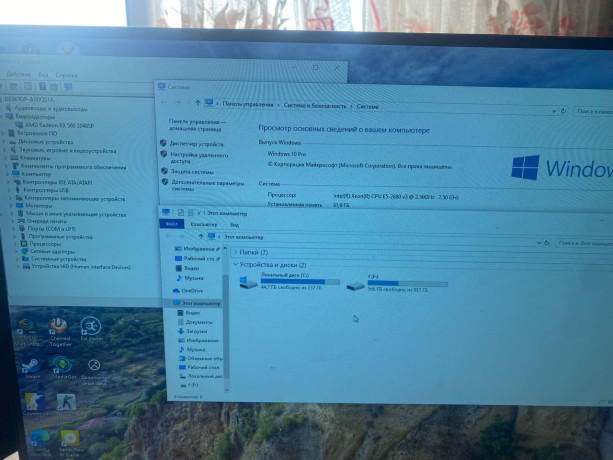The width and height of the screenshot is (613, 460).
Task: Click the Explorer sidebar scrollbar down arrow
Action: click(x=226, y=390)
